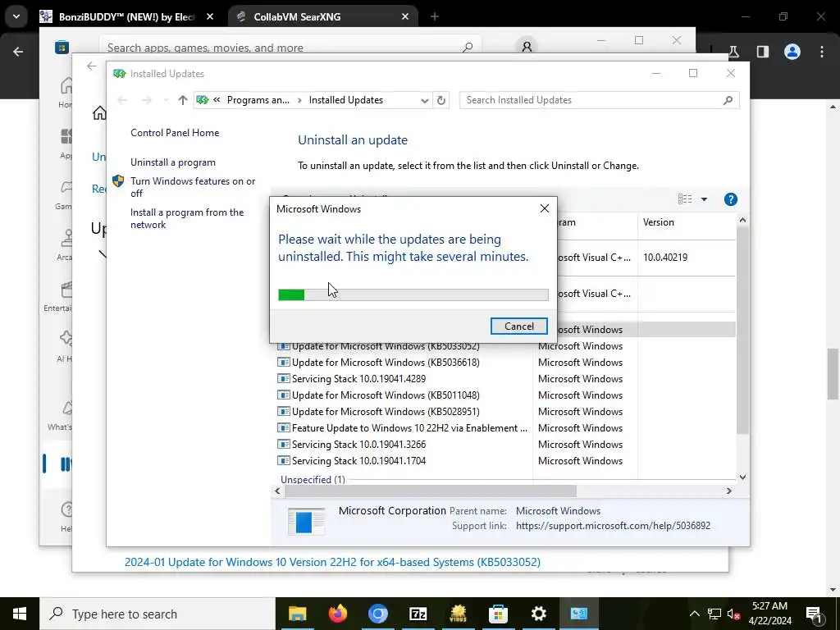
Task: Open the browser profile avatar
Action: pos(792,52)
